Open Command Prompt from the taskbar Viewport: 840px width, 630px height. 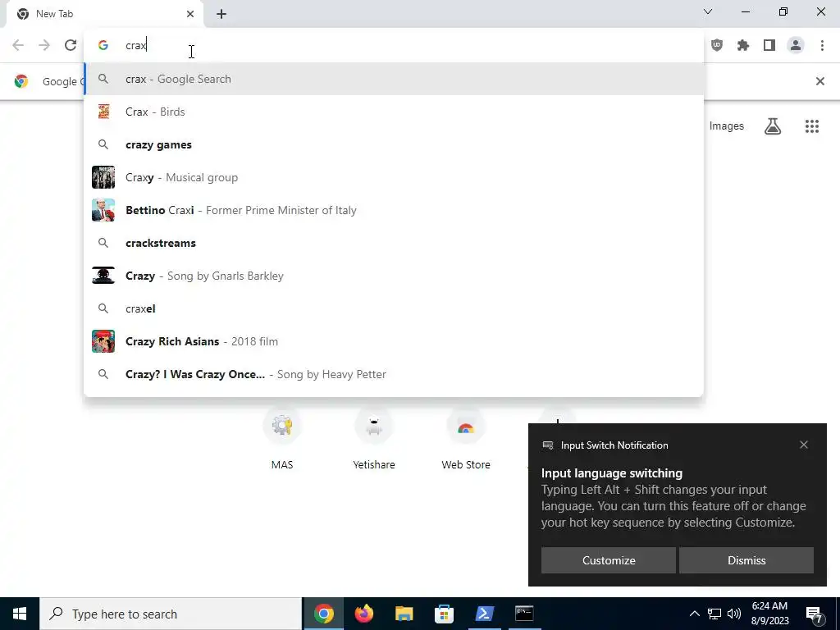(524, 614)
